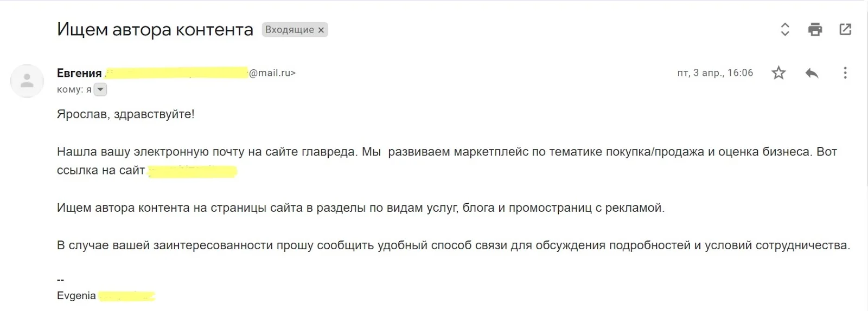
Task: Click the paragraph starting 'В случае вашей заинтересованности'
Action: (453, 245)
